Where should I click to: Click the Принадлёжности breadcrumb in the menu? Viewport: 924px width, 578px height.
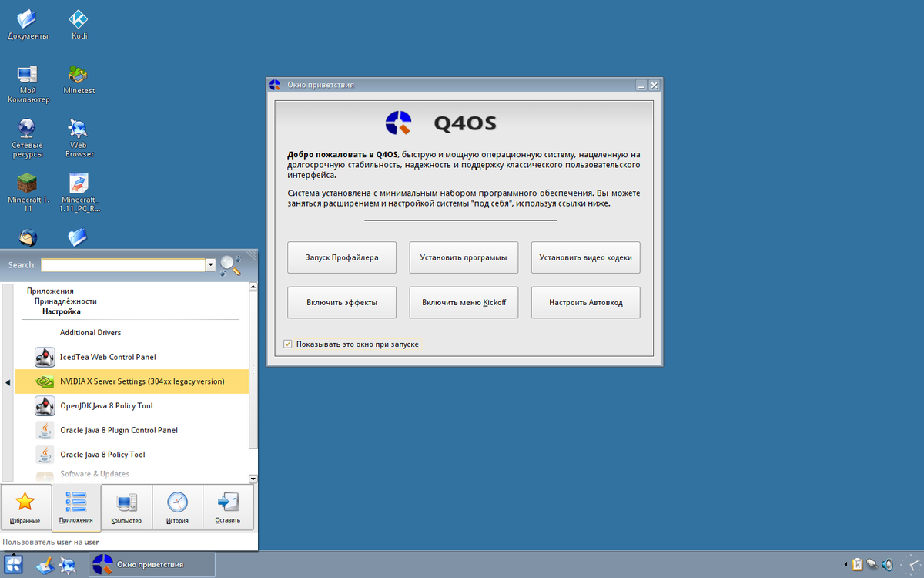click(65, 301)
